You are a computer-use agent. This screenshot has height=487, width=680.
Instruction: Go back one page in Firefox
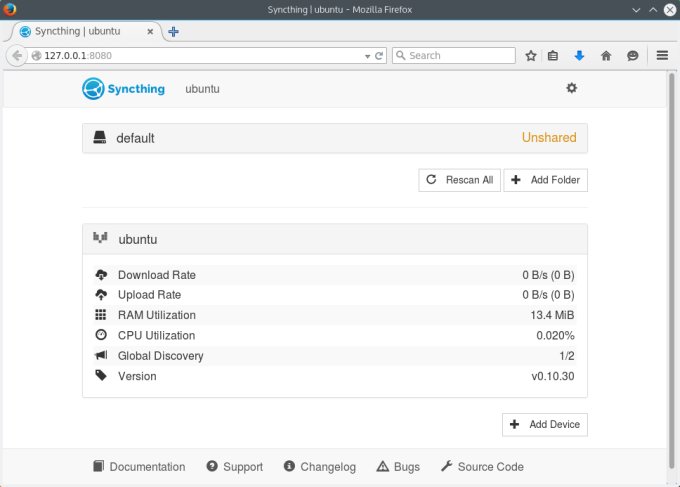[x=17, y=56]
